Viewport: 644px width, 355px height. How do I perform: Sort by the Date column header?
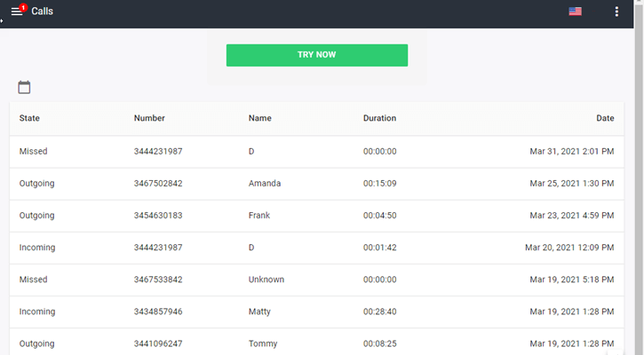(605, 118)
